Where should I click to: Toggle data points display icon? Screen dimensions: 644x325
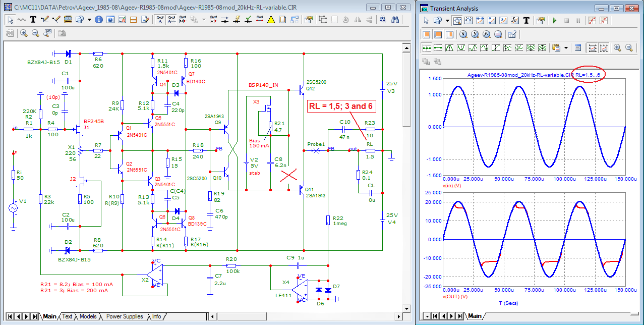point(592,21)
